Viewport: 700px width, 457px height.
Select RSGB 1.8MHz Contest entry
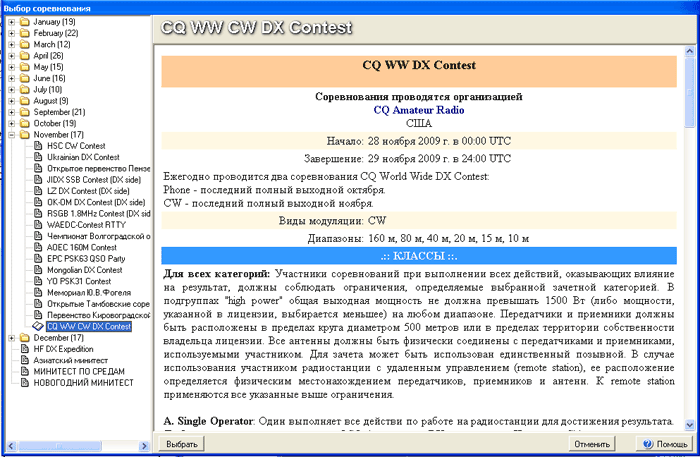point(98,213)
